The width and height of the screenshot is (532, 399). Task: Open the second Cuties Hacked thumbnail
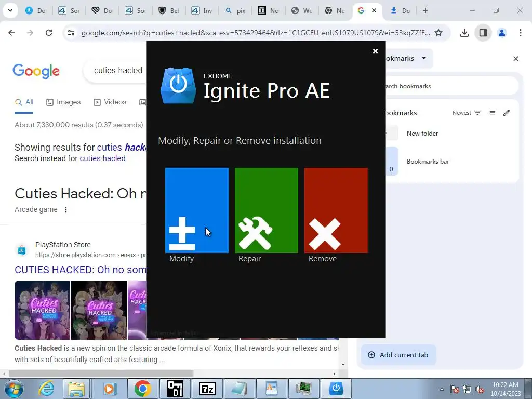coord(99,310)
